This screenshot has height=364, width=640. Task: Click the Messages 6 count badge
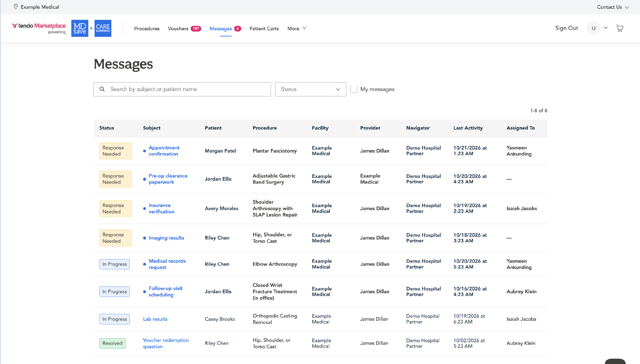tap(237, 29)
